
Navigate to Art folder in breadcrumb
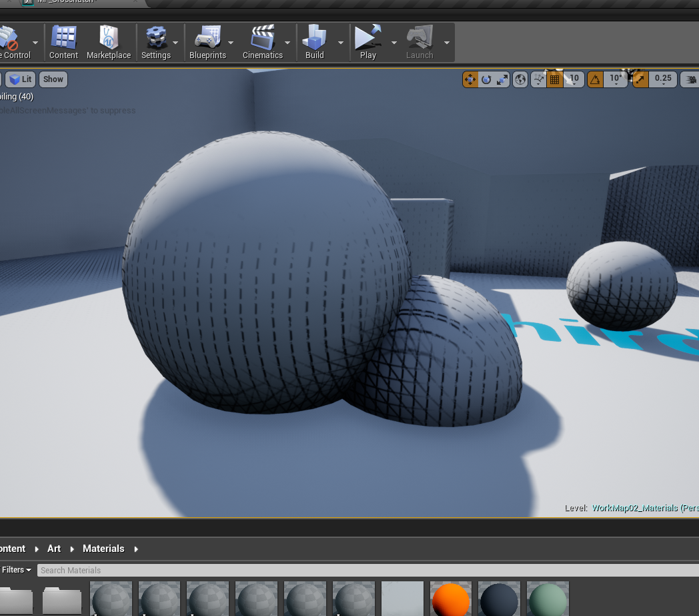click(x=54, y=549)
